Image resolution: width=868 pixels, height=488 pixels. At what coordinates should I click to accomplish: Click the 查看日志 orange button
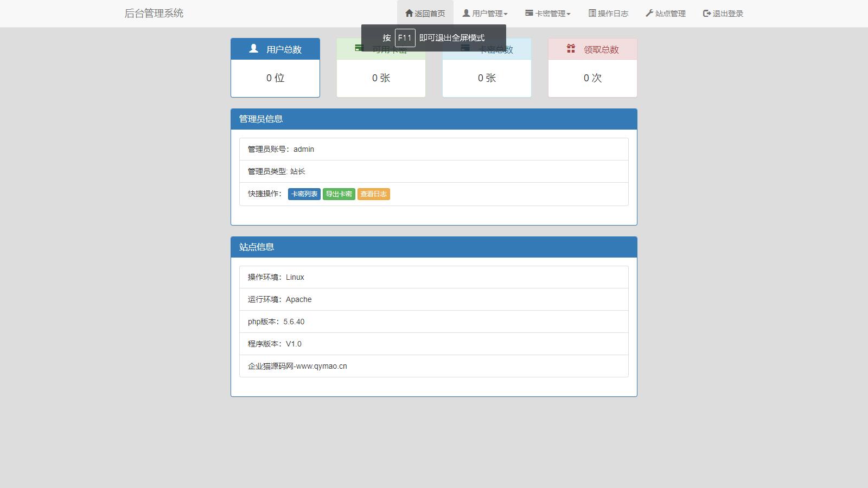pyautogui.click(x=374, y=194)
